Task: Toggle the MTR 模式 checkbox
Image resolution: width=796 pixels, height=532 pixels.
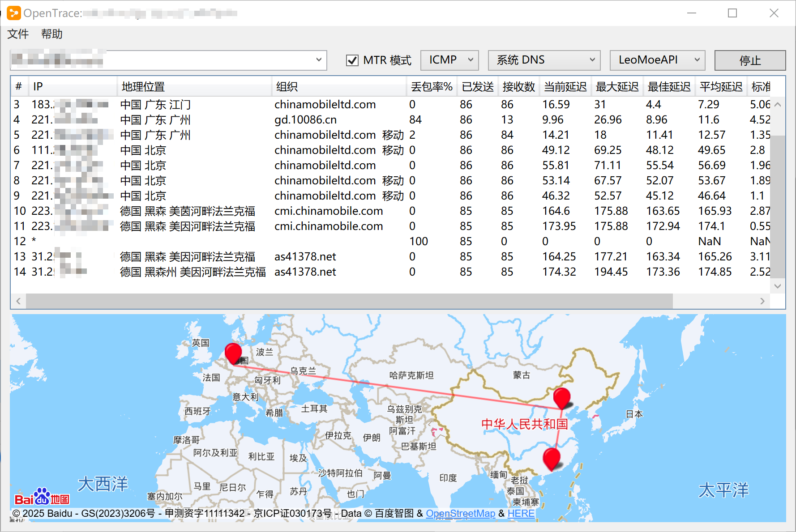Action: [x=352, y=60]
